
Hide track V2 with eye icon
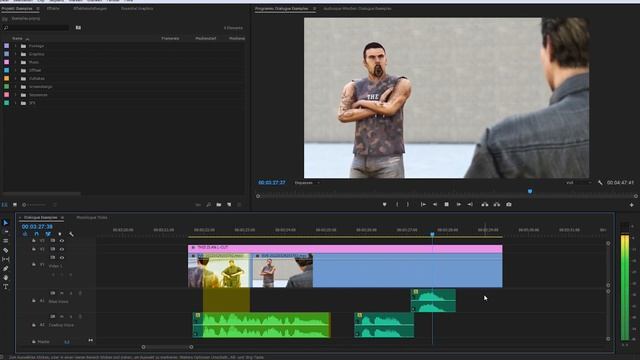pyautogui.click(x=62, y=249)
